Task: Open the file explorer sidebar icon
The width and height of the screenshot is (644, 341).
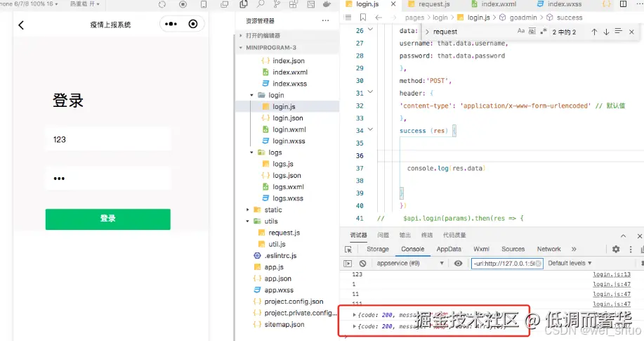Action: pyautogui.click(x=244, y=4)
